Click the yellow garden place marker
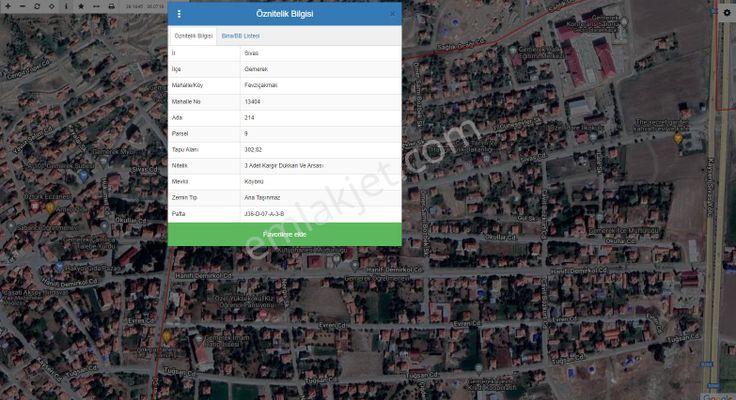The height and width of the screenshot is (400, 736). point(680,139)
